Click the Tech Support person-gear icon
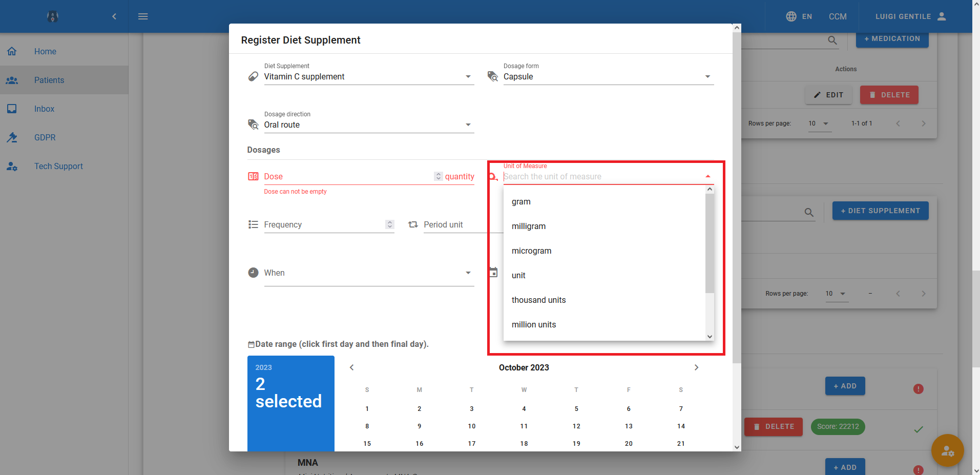The width and height of the screenshot is (980, 475). (12, 166)
